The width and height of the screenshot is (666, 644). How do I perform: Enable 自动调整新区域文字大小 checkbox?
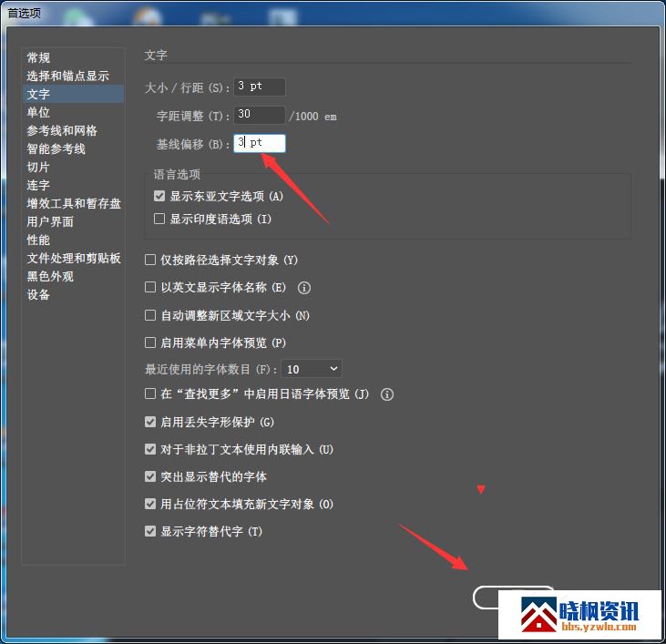tap(150, 315)
